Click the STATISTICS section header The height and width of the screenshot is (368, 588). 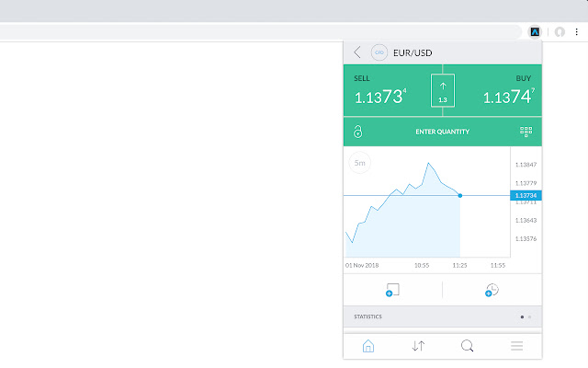443,316
